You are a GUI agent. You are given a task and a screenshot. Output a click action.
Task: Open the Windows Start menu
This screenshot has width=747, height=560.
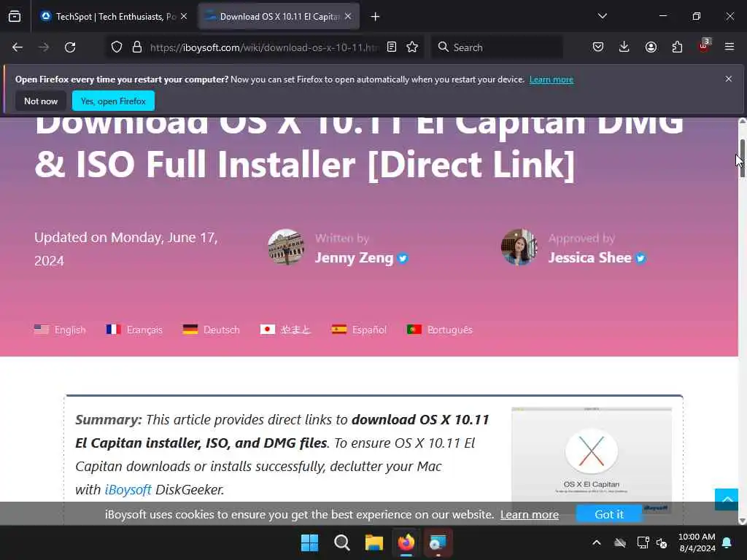pos(309,542)
